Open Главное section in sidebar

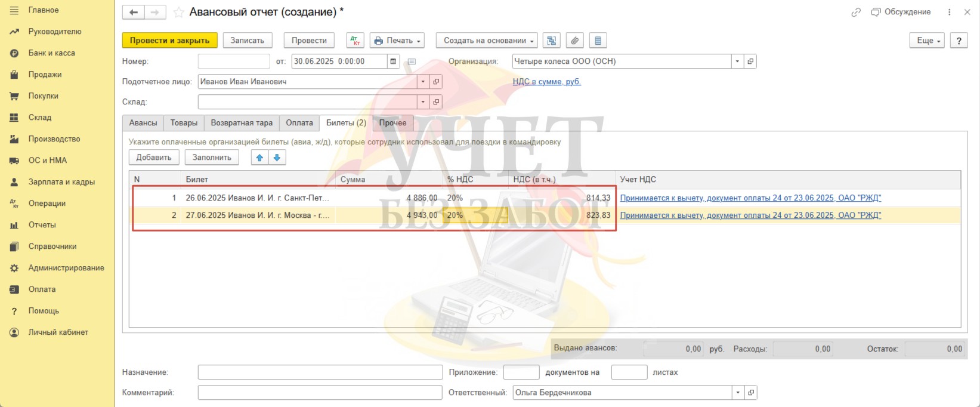pyautogui.click(x=44, y=10)
